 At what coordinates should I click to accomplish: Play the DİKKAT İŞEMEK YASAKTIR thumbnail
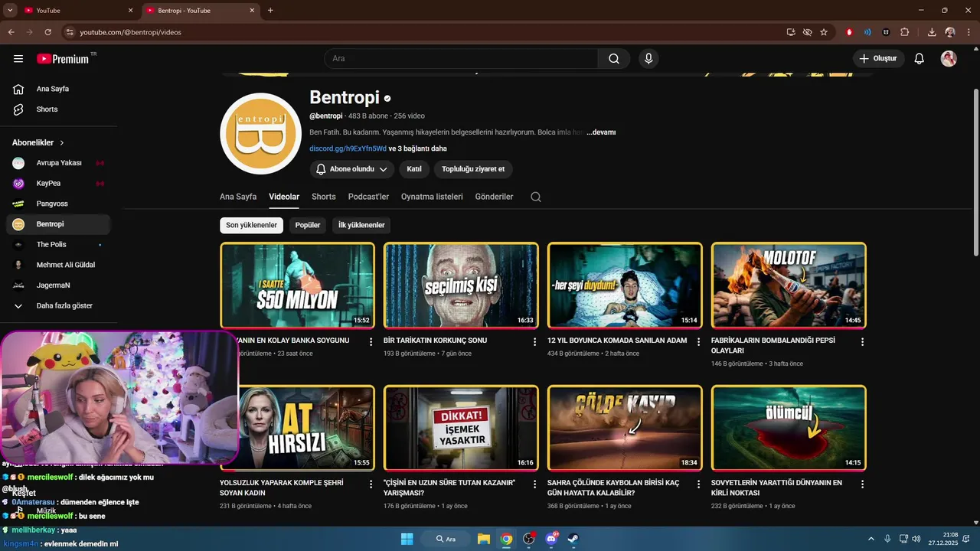[x=461, y=428]
